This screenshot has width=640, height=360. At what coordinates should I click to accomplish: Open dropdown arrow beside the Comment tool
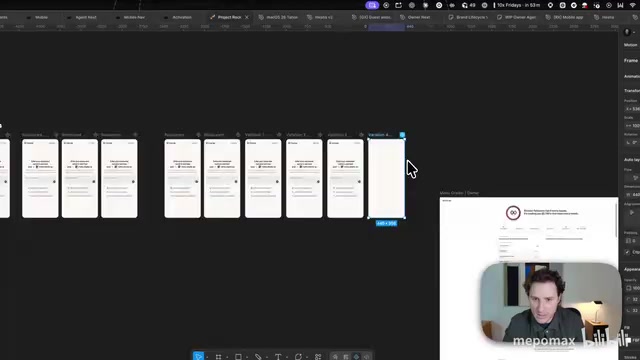point(307,358)
